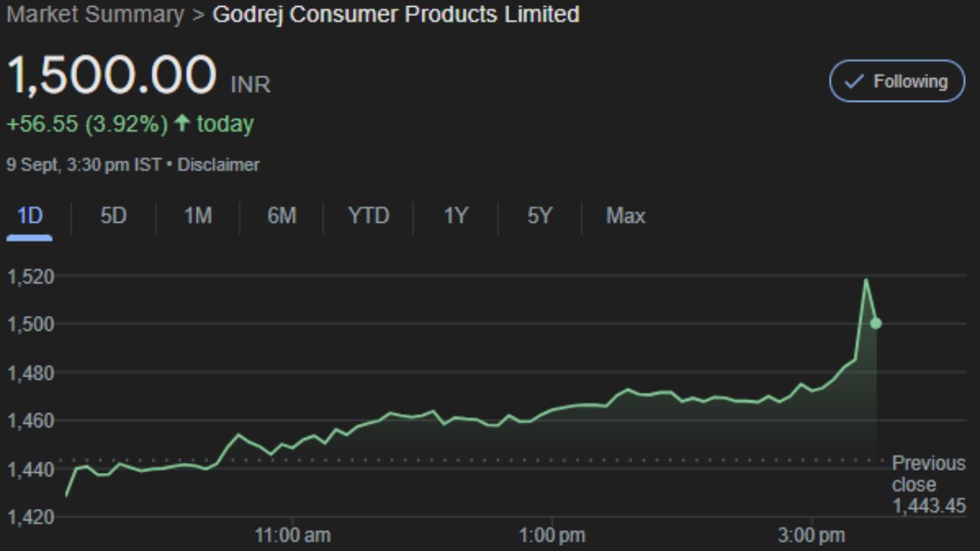Viewport: 980px width, 551px height.
Task: Click the 11:00 am x-axis label
Action: [x=292, y=536]
